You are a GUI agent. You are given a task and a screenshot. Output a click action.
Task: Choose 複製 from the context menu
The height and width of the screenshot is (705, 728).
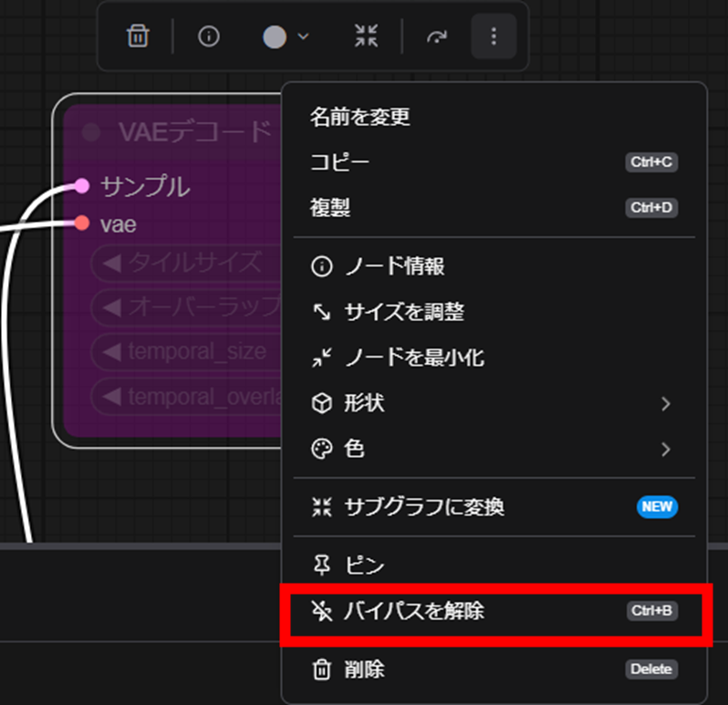[494, 207]
